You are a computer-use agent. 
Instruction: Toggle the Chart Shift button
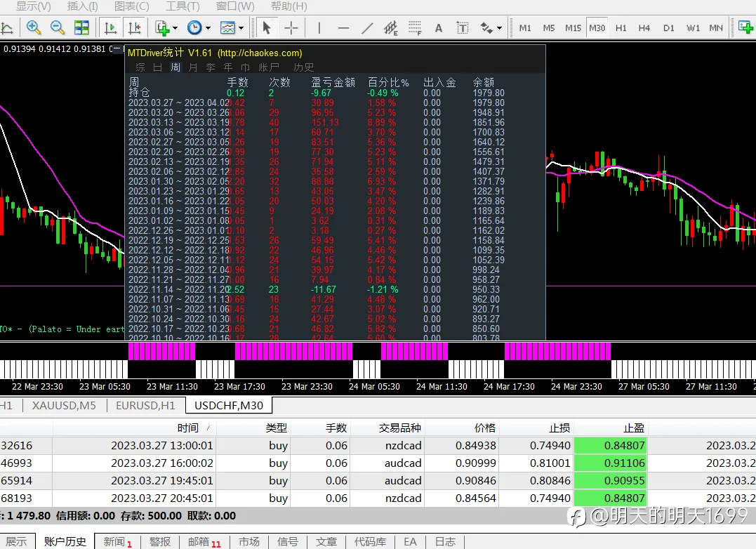pyautogui.click(x=135, y=28)
